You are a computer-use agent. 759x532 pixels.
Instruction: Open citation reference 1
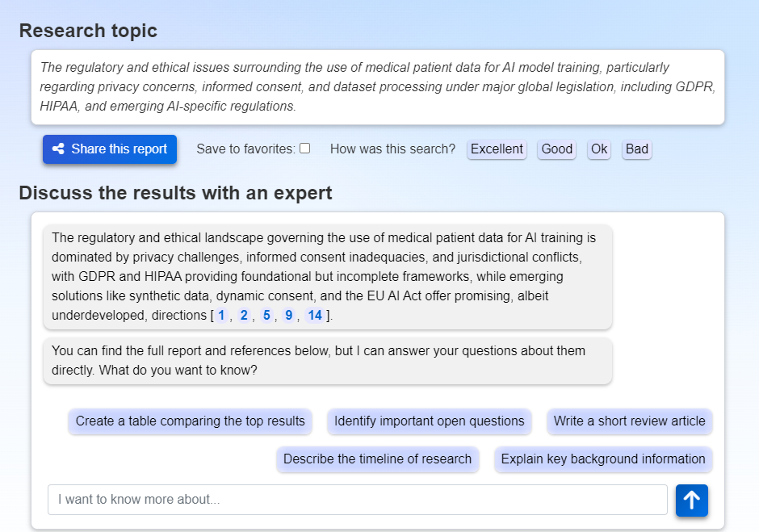(x=221, y=315)
